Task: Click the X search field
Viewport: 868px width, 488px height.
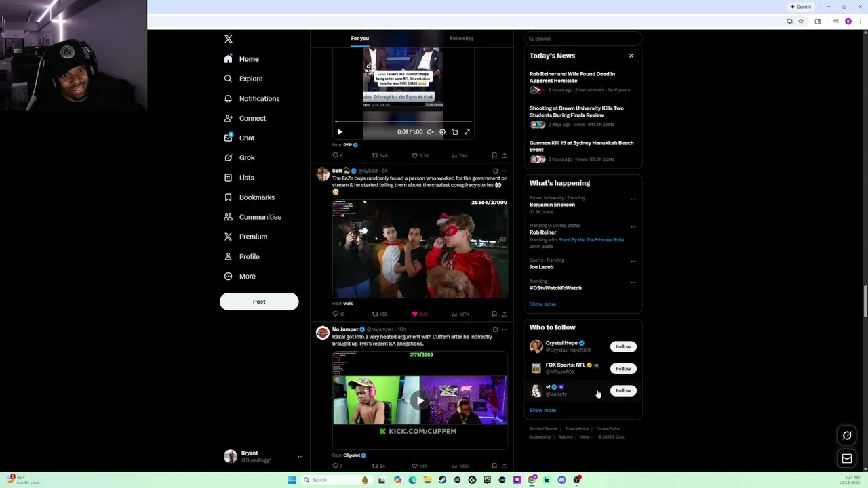Action: pyautogui.click(x=583, y=39)
